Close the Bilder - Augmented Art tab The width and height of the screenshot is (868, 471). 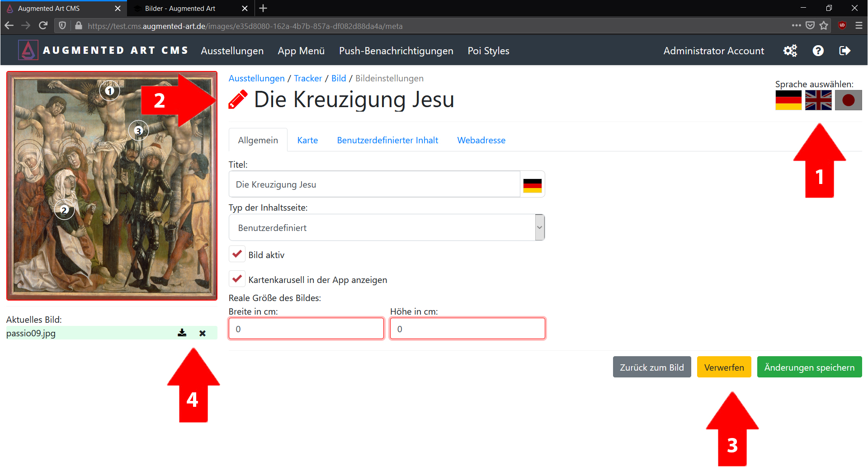pos(245,8)
